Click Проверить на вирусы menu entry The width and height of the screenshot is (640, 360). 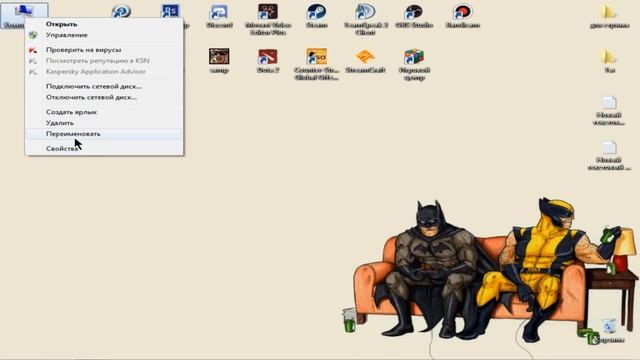point(83,50)
